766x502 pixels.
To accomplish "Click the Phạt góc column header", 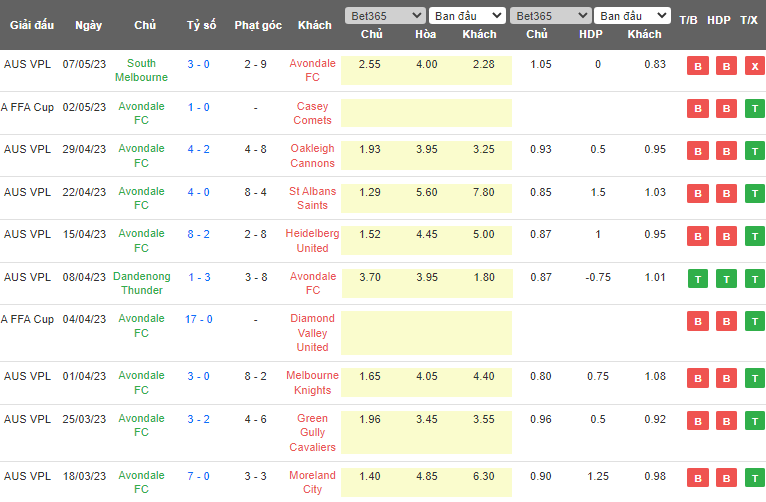I will click(x=258, y=25).
